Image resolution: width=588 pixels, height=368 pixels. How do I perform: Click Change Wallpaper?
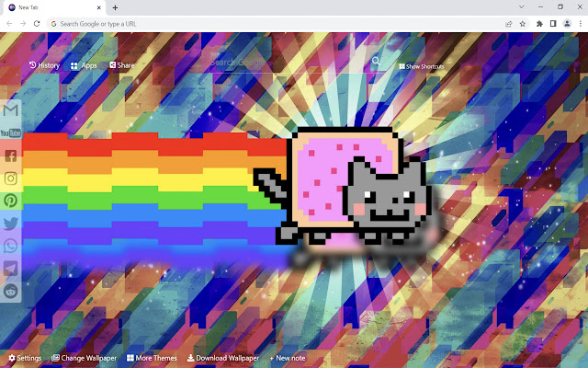(x=84, y=358)
